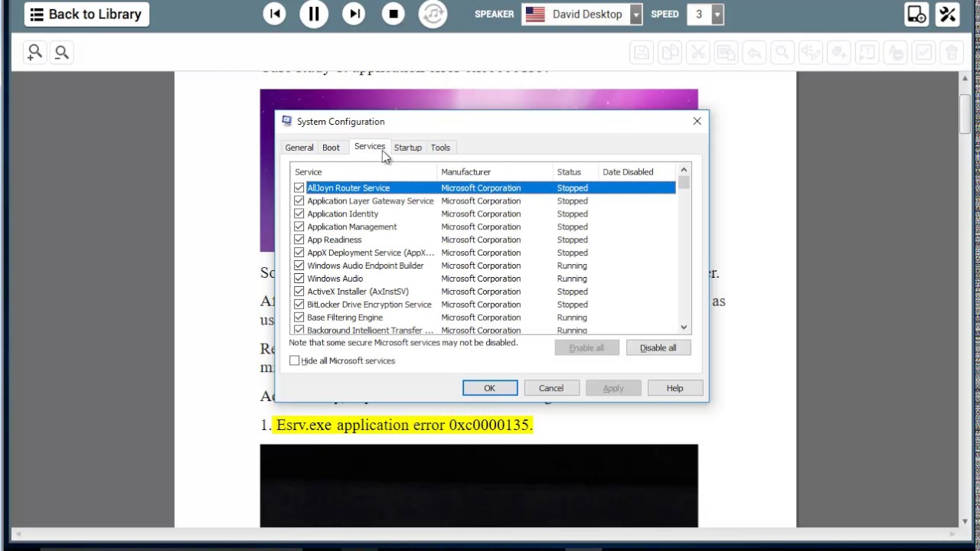Click the pronunciation edit speaker icon
980x551 pixels.
point(811,53)
